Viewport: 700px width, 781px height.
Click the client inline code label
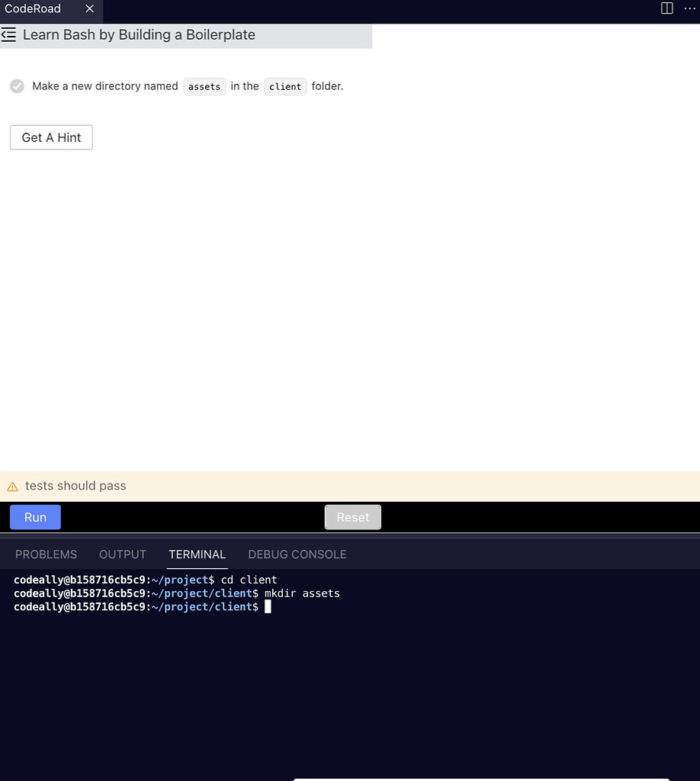[x=285, y=86]
